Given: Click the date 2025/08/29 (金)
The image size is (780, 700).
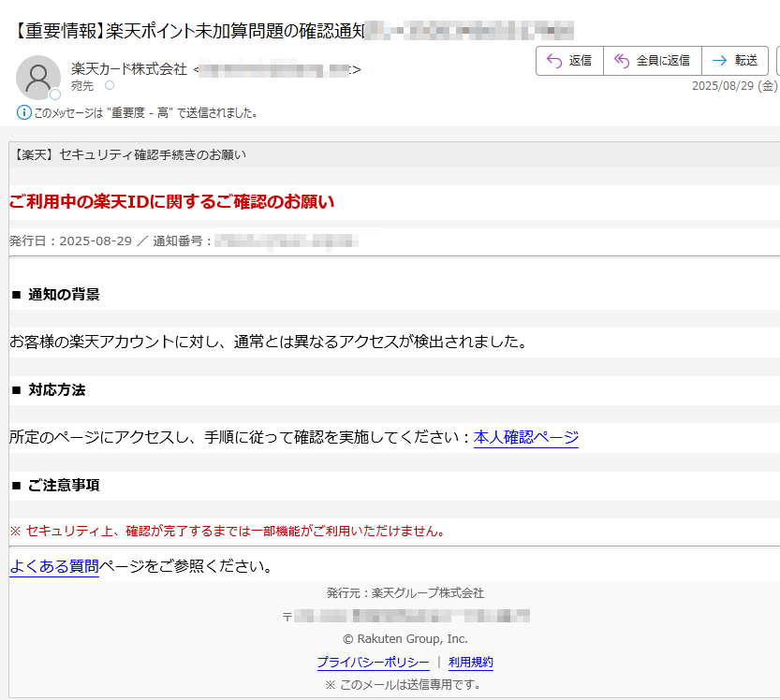Looking at the screenshot, I should click(734, 85).
